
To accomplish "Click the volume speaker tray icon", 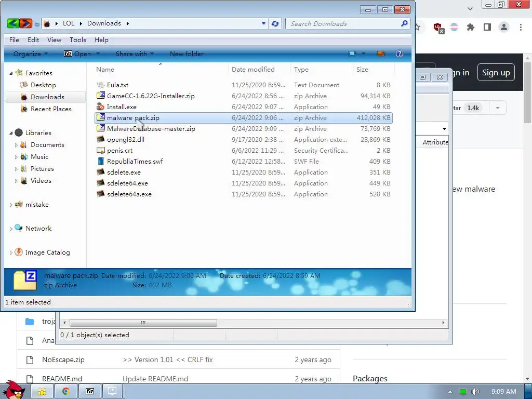I will point(475,392).
